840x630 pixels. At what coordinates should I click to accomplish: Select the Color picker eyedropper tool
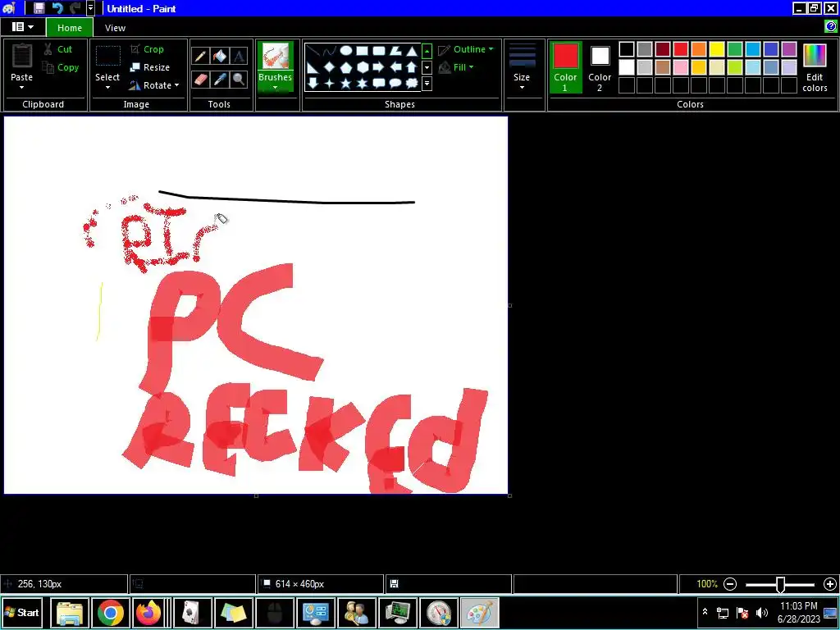(220, 80)
